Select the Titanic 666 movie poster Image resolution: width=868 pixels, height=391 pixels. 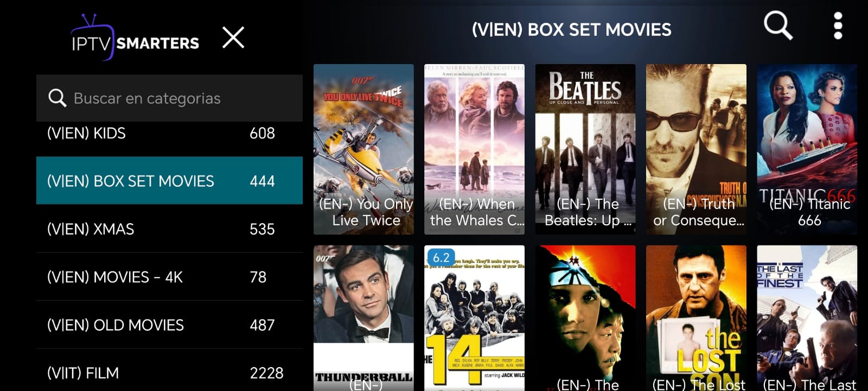(807, 149)
